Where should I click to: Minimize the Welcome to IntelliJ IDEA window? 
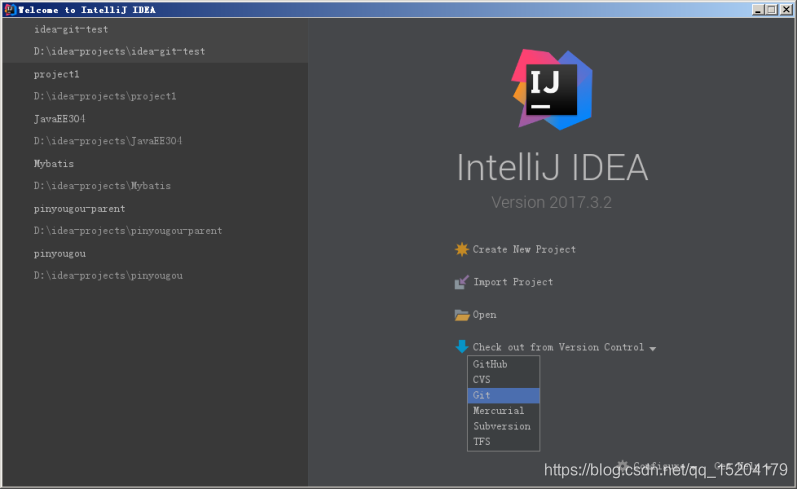[x=758, y=9]
